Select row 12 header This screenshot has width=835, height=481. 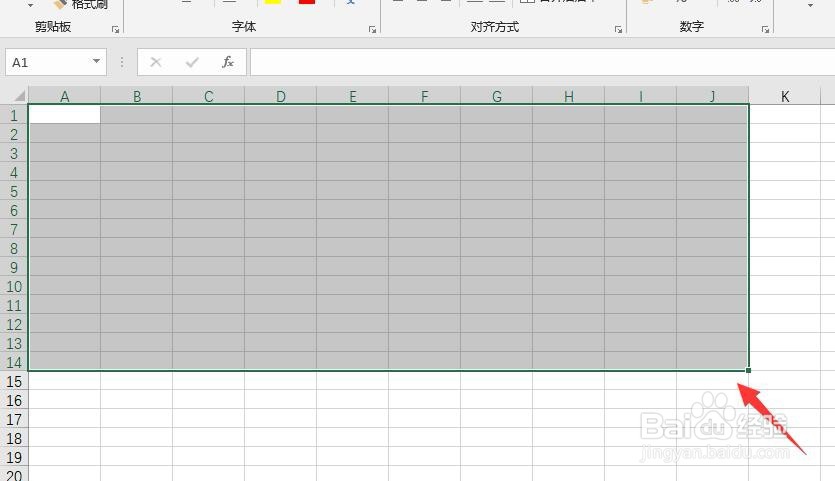(14, 324)
